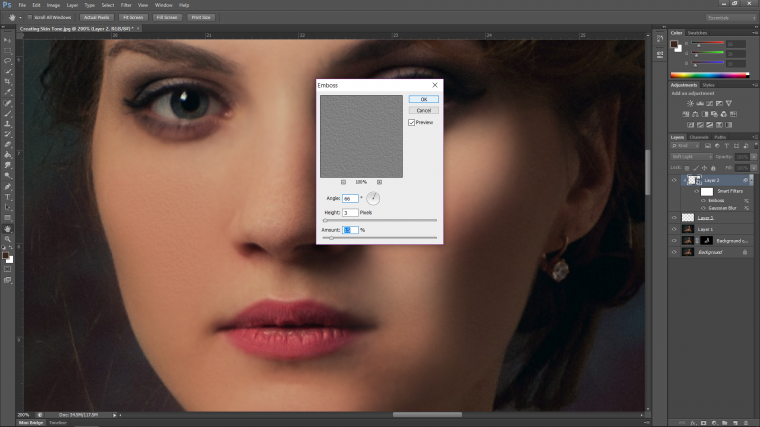Image resolution: width=760 pixels, height=427 pixels.
Task: Add Levels adjustment
Action: pyautogui.click(x=700, y=103)
